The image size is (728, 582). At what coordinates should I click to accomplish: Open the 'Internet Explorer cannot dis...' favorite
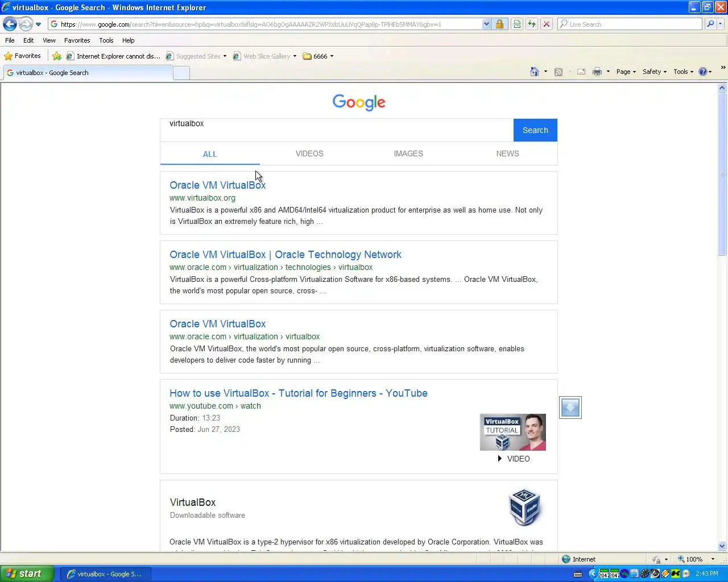pyautogui.click(x=113, y=56)
